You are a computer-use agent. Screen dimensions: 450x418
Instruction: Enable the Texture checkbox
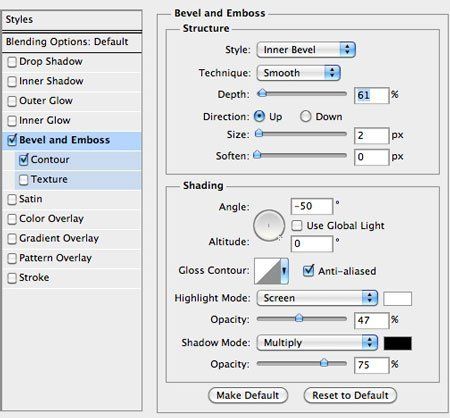point(24,180)
